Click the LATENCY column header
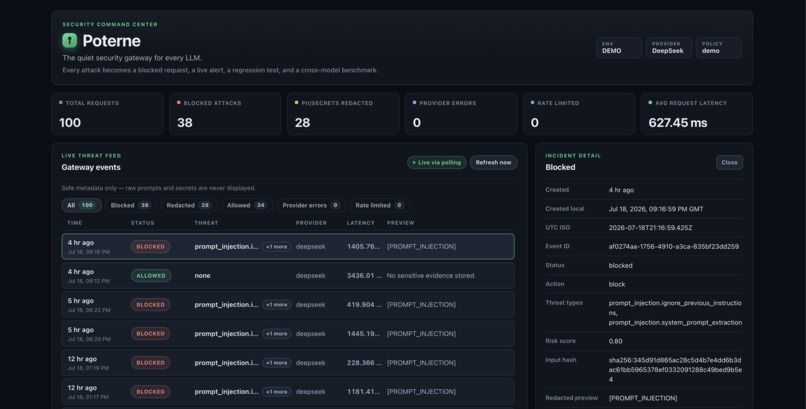 click(x=361, y=223)
